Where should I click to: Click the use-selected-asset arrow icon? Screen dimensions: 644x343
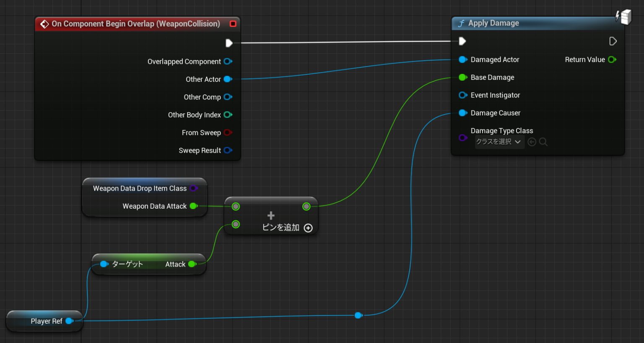click(532, 142)
